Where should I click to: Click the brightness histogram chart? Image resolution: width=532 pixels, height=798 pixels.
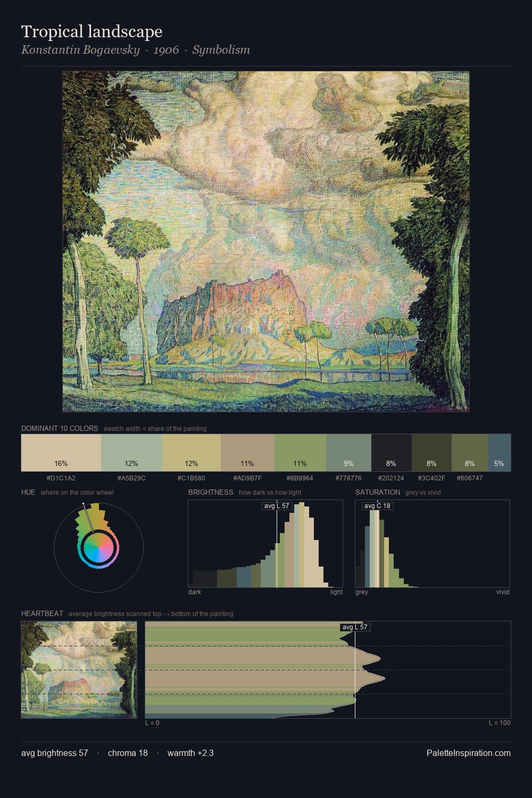(x=265, y=544)
